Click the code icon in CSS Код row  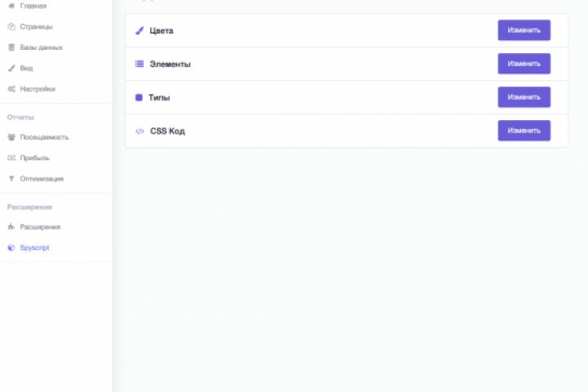click(x=140, y=131)
